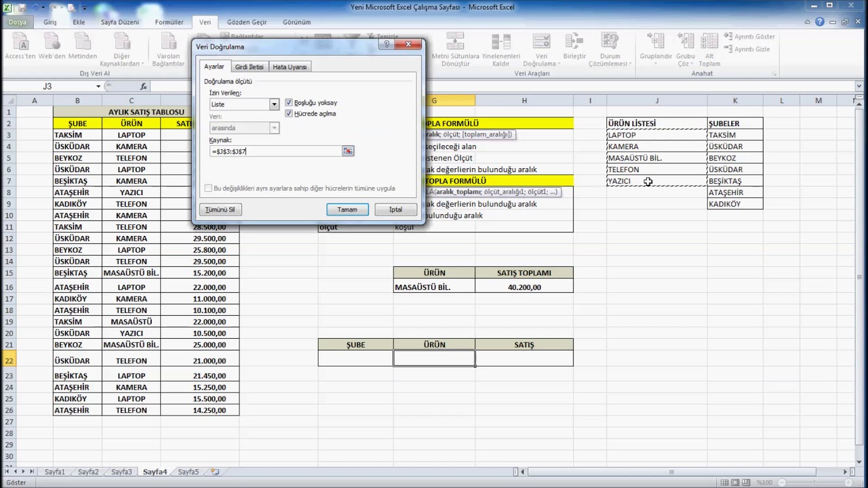Open Gözden Geçir ribbon tab
The height and width of the screenshot is (488, 868).
[x=247, y=22]
